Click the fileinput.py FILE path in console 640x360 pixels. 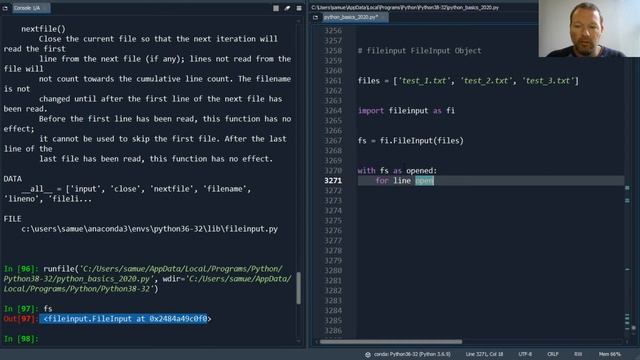[149, 229]
